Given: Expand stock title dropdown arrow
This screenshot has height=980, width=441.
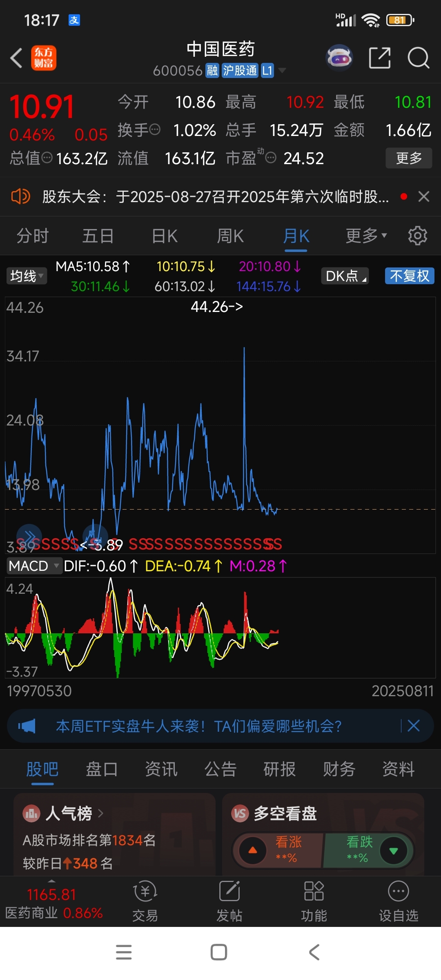Looking at the screenshot, I should coord(282,71).
